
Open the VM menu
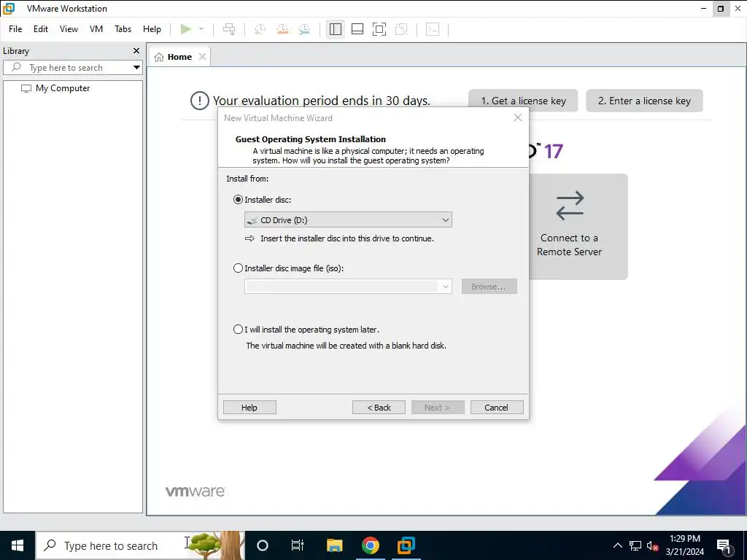[96, 29]
